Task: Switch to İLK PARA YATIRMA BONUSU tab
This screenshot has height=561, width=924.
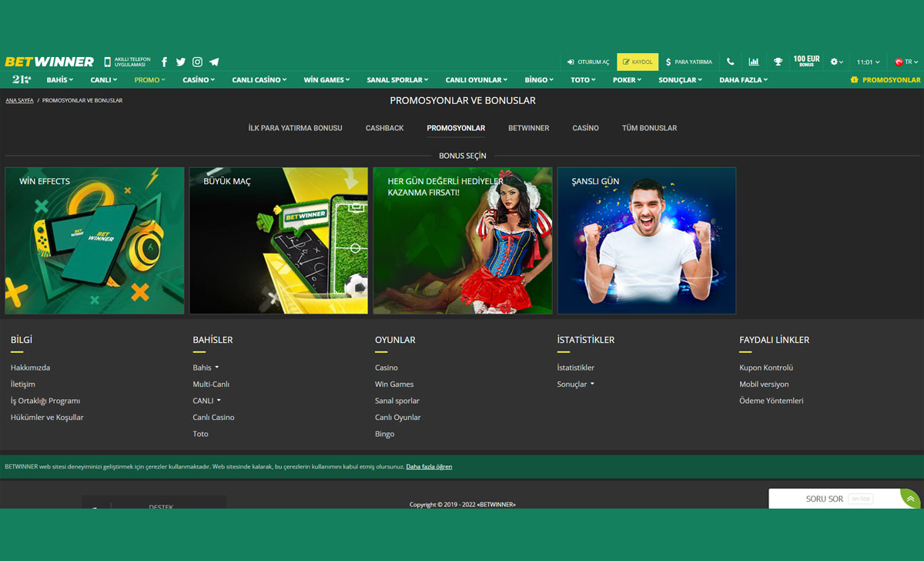Action: click(295, 128)
